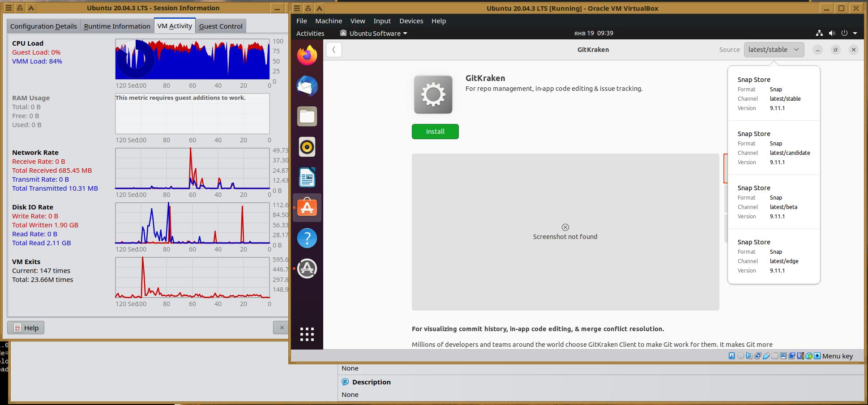
Task: Open LibreOffice Writer from the dock
Action: pyautogui.click(x=307, y=177)
